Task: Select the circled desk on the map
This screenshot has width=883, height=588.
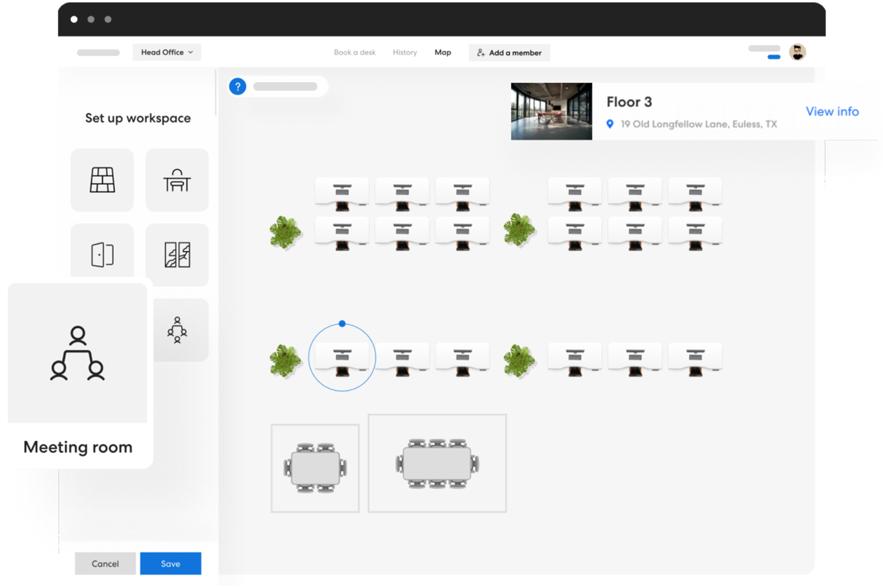Action: click(342, 357)
